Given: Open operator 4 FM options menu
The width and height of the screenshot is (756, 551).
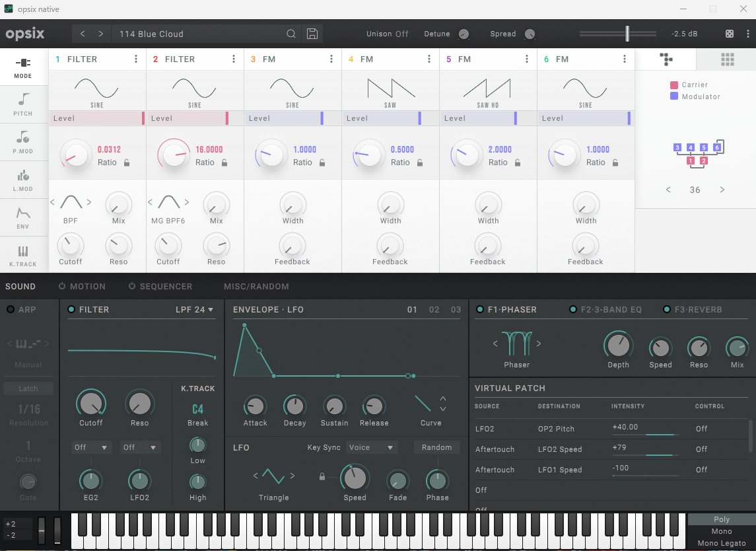Looking at the screenshot, I should point(429,59).
